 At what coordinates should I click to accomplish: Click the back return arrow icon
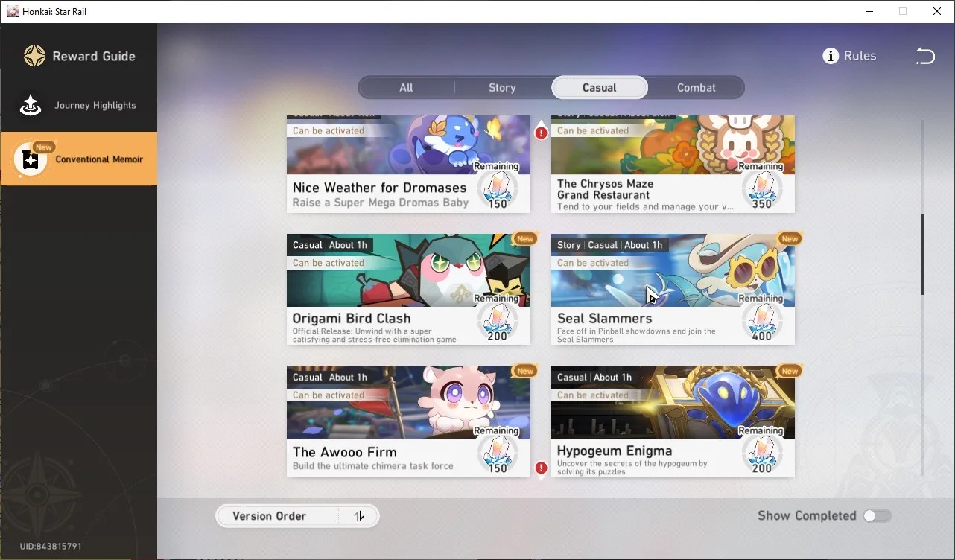(x=924, y=56)
